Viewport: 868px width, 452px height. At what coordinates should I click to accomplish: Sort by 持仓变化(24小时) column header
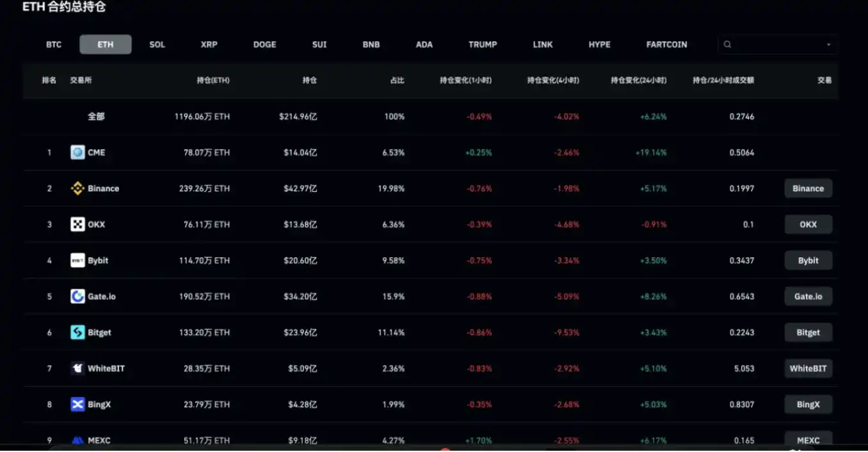(x=638, y=81)
